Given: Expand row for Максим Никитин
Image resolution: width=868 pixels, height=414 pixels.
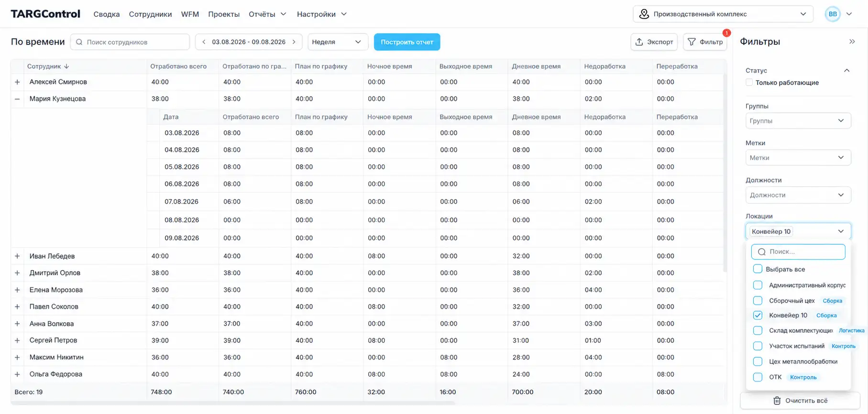Looking at the screenshot, I should coord(17,357).
